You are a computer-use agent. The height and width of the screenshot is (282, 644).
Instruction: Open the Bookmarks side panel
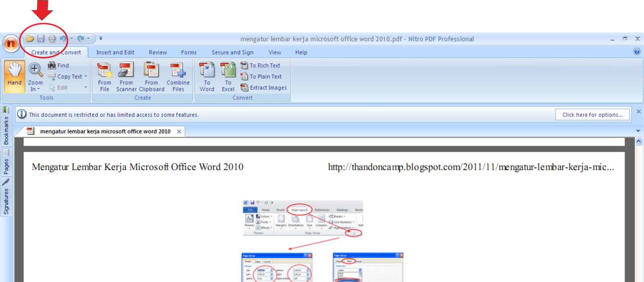click(6, 126)
